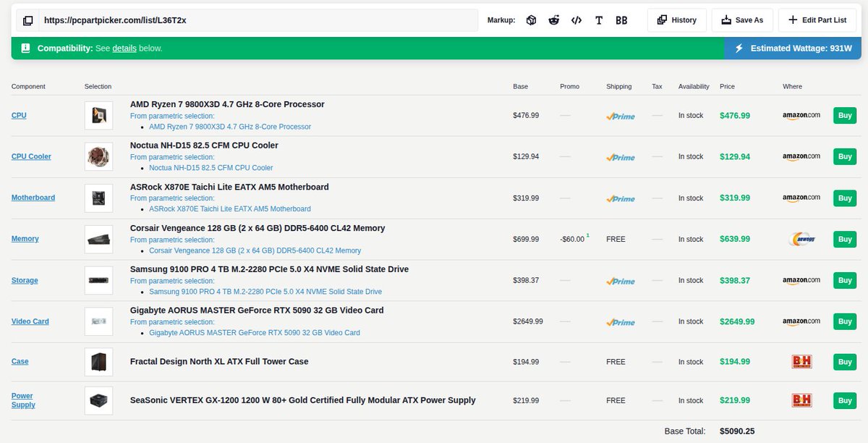
Task: Click the Base Total $5090.25 value
Action: 737,431
